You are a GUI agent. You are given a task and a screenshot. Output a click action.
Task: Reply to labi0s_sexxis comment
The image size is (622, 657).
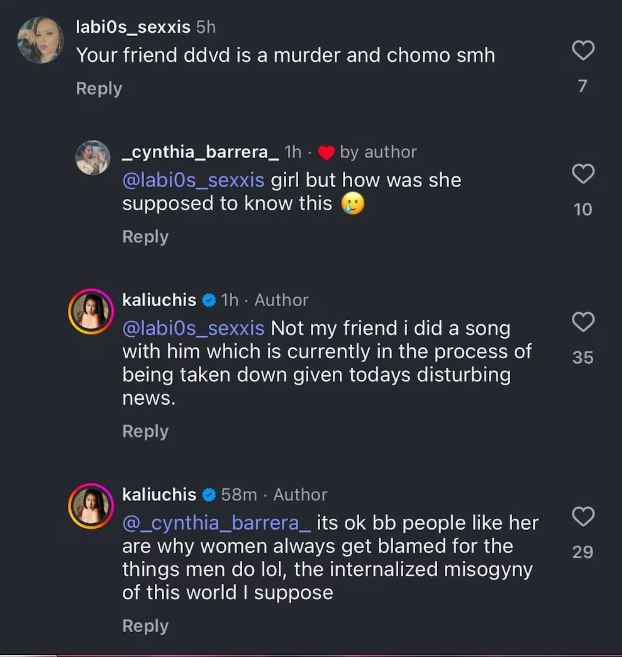(99, 89)
